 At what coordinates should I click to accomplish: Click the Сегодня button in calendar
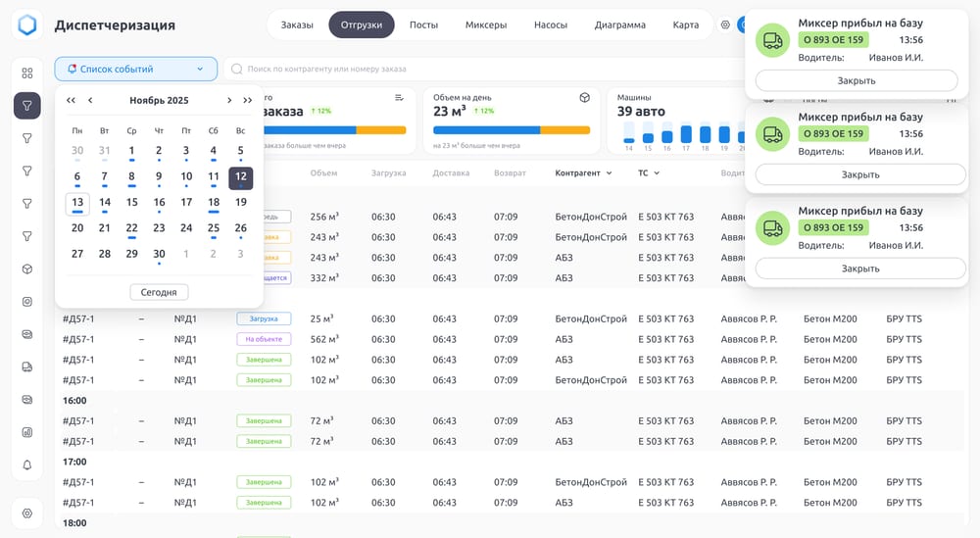tap(159, 292)
